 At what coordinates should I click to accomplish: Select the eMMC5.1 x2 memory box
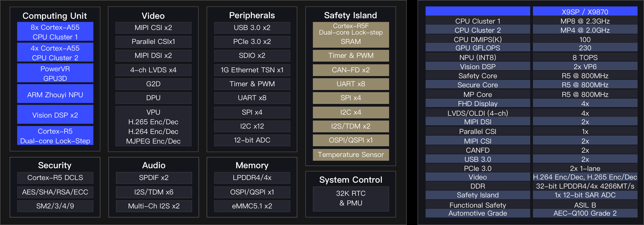pyautogui.click(x=252, y=206)
